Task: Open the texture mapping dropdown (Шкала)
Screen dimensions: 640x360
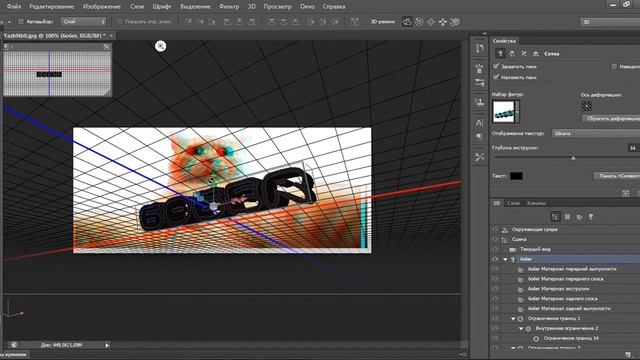Action: click(596, 133)
